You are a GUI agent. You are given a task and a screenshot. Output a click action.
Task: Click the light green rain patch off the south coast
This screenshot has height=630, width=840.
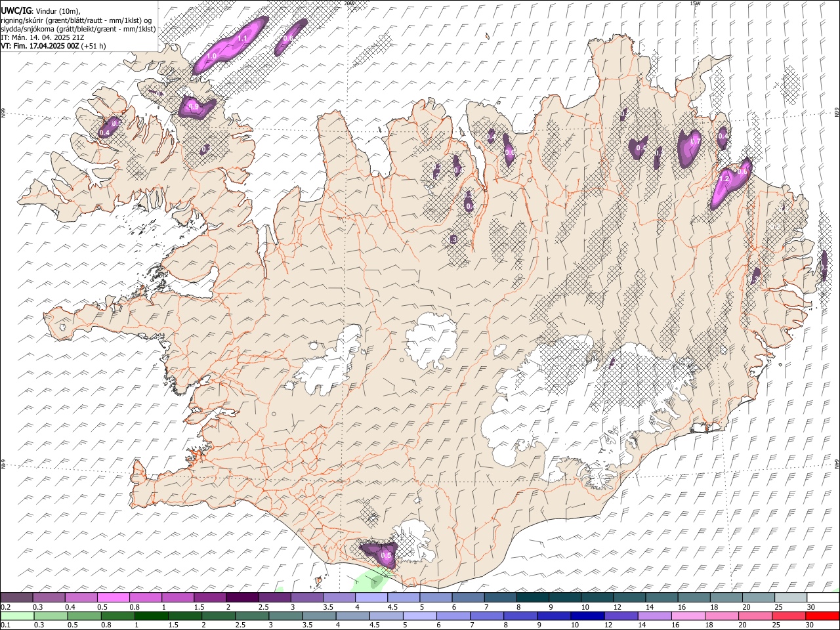tap(371, 580)
